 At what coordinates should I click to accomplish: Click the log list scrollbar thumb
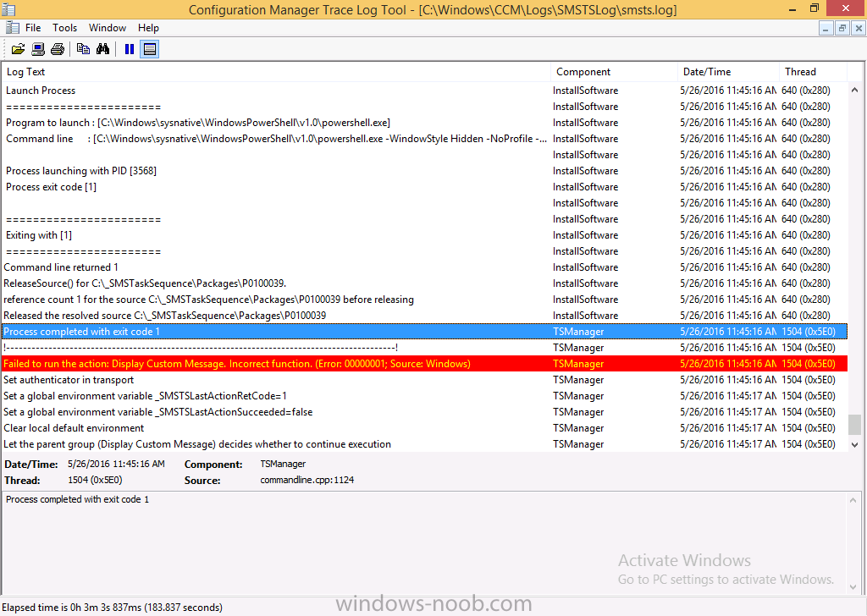pos(854,425)
